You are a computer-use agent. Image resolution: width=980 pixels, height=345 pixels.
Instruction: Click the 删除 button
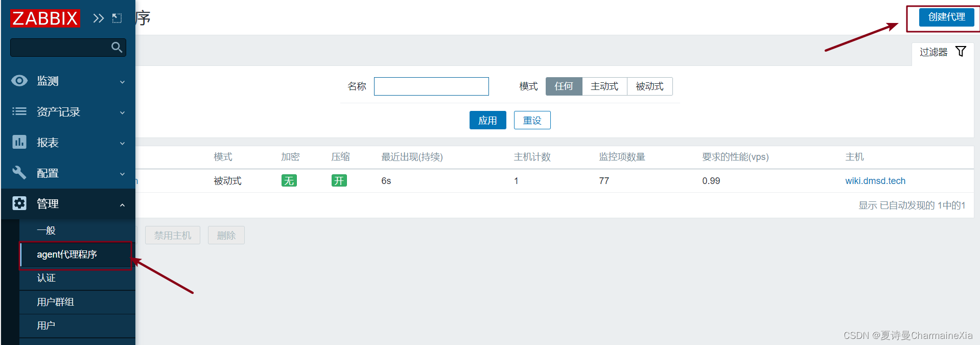pyautogui.click(x=226, y=235)
